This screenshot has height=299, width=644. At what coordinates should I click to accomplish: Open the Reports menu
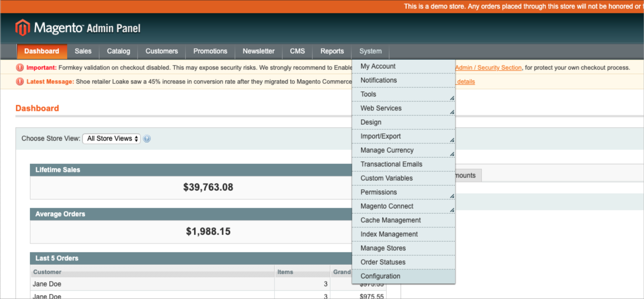[332, 51]
